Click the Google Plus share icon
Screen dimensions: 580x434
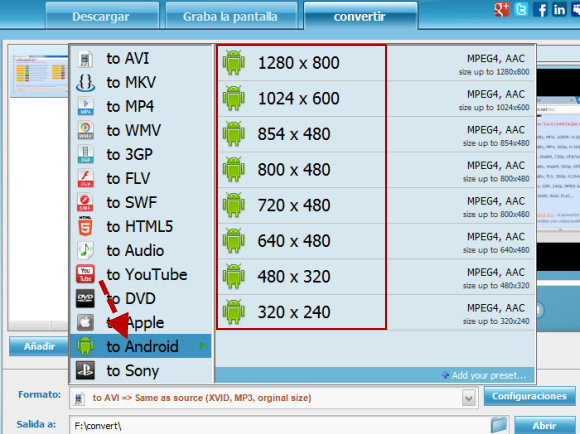[x=502, y=10]
